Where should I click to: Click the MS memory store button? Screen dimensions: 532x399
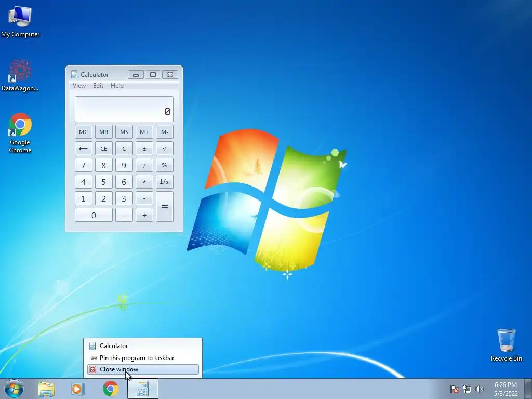tap(124, 132)
